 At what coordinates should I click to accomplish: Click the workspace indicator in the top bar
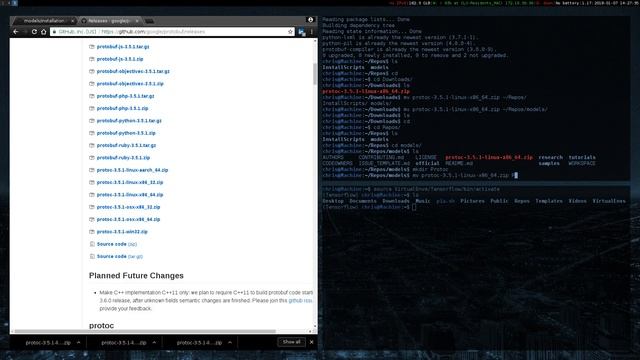pyautogui.click(x=14, y=3)
